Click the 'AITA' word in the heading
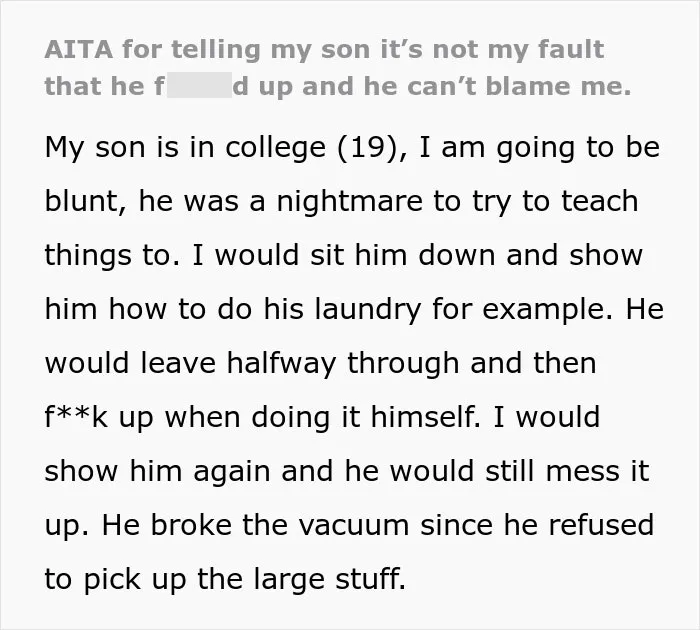Image resolution: width=700 pixels, height=630 pixels. tap(79, 49)
